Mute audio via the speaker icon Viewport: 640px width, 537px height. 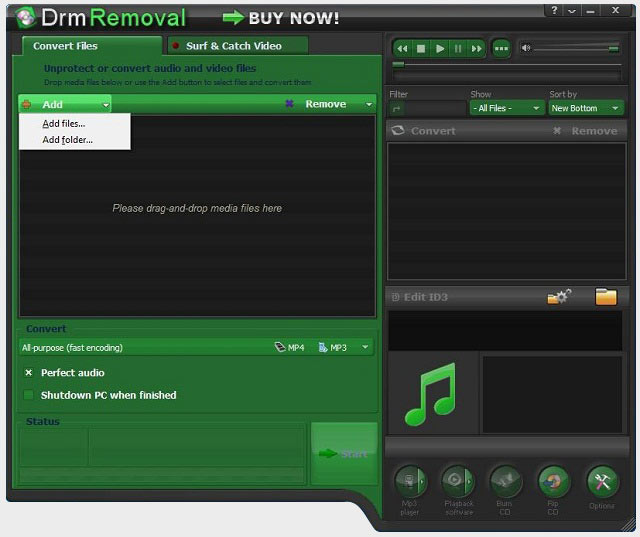(x=526, y=48)
